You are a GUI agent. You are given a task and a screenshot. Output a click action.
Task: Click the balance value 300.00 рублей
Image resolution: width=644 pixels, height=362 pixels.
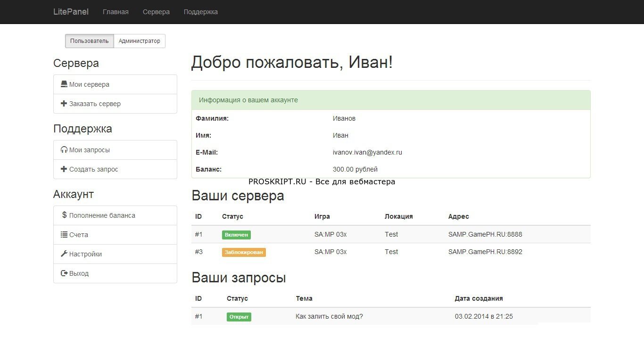[x=355, y=169]
